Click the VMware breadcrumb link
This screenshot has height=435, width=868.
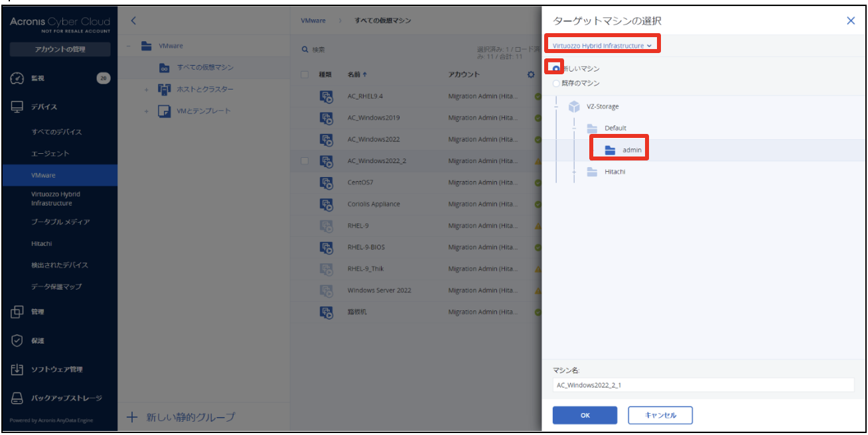click(313, 21)
